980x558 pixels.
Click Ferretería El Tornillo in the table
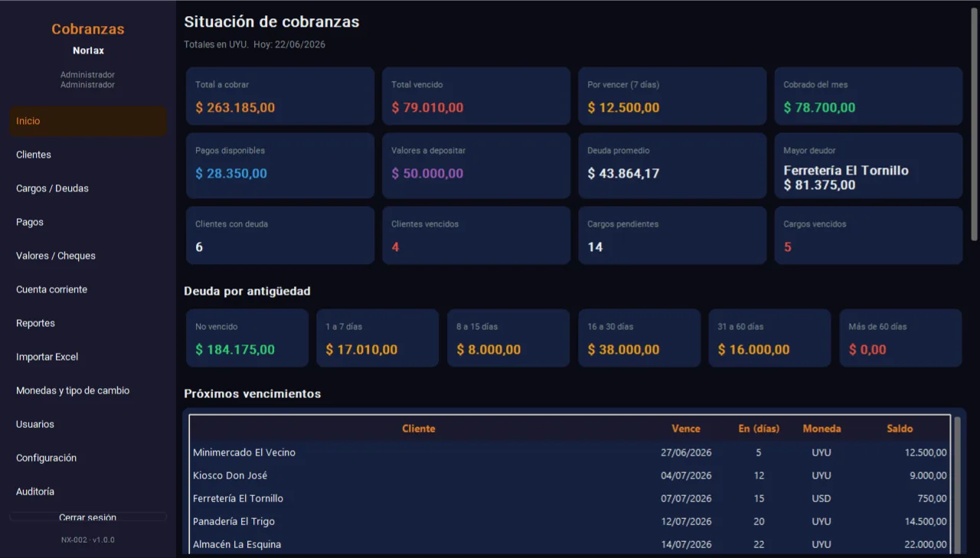(238, 498)
